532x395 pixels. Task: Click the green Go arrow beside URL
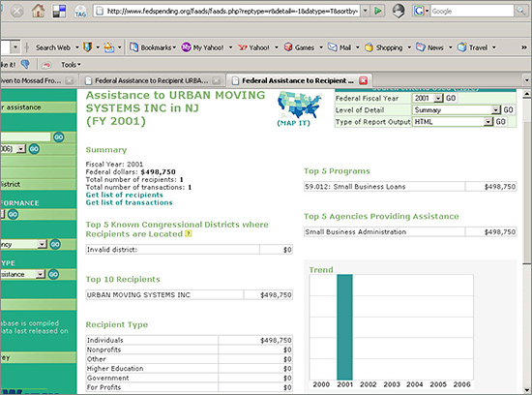coord(378,11)
